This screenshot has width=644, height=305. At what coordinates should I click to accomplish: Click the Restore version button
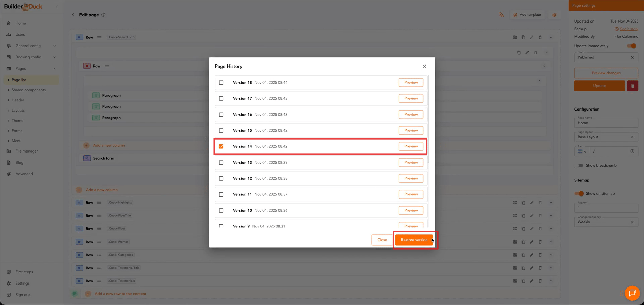coord(414,240)
